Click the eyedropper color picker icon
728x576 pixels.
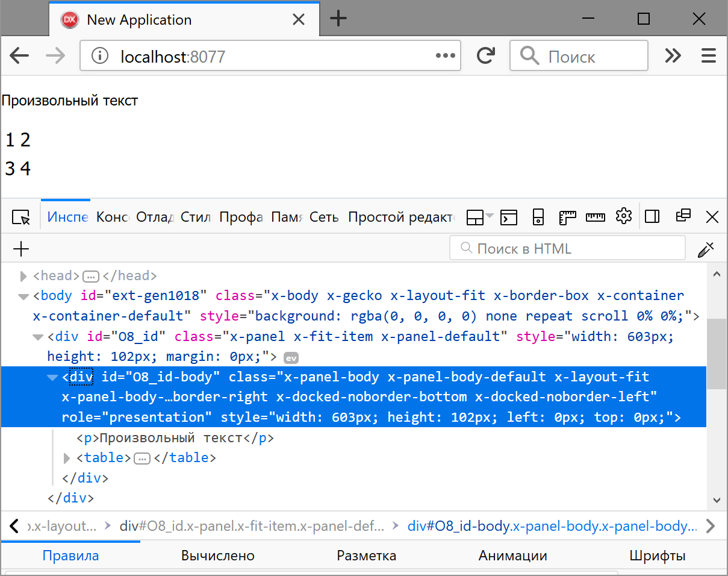coord(705,249)
